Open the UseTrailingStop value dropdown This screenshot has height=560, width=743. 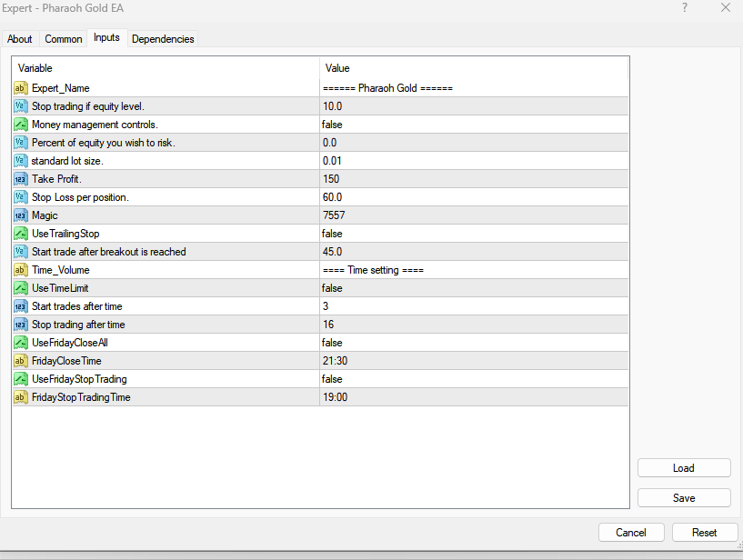click(x=473, y=234)
